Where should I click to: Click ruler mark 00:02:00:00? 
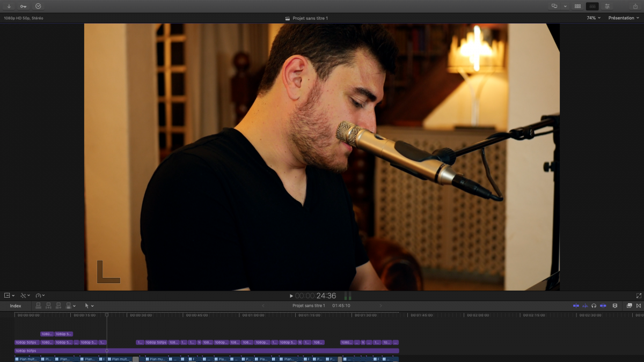(478, 315)
